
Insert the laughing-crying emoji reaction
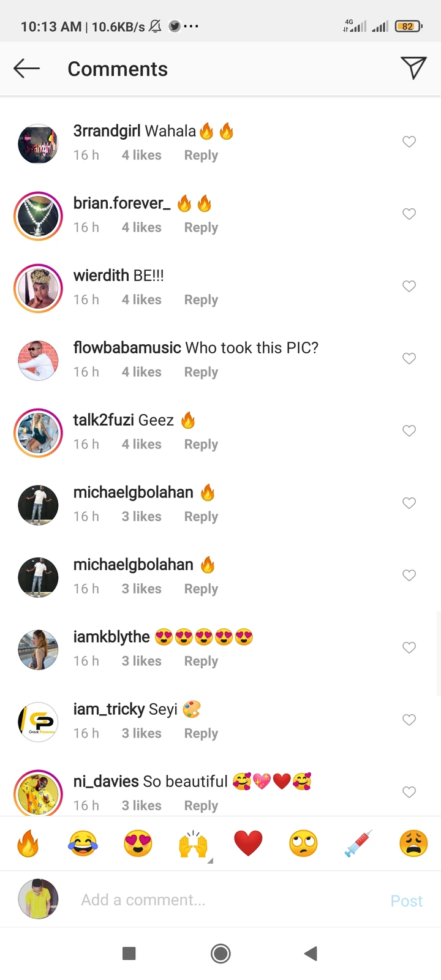click(x=83, y=843)
